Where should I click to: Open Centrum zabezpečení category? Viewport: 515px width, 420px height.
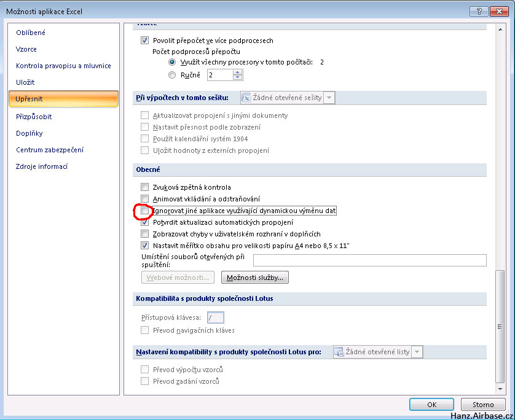(x=50, y=150)
